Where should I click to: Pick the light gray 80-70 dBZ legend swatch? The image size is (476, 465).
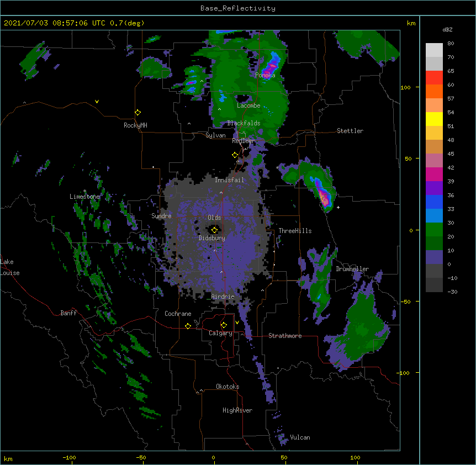[434, 50]
